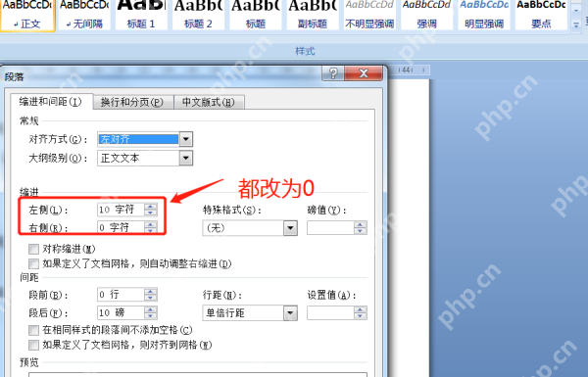Apply the 不明显强调 style
The height and width of the screenshot is (377, 588).
(x=369, y=15)
